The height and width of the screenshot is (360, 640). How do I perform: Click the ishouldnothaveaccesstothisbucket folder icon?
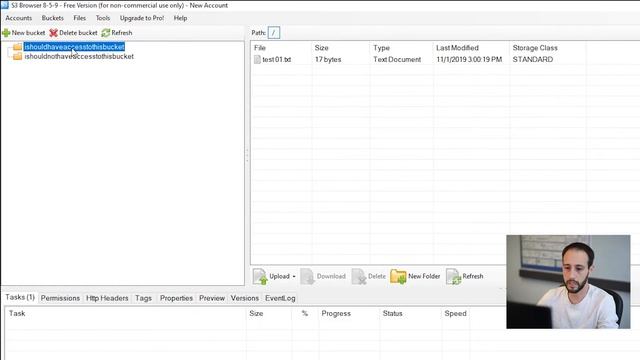17,56
